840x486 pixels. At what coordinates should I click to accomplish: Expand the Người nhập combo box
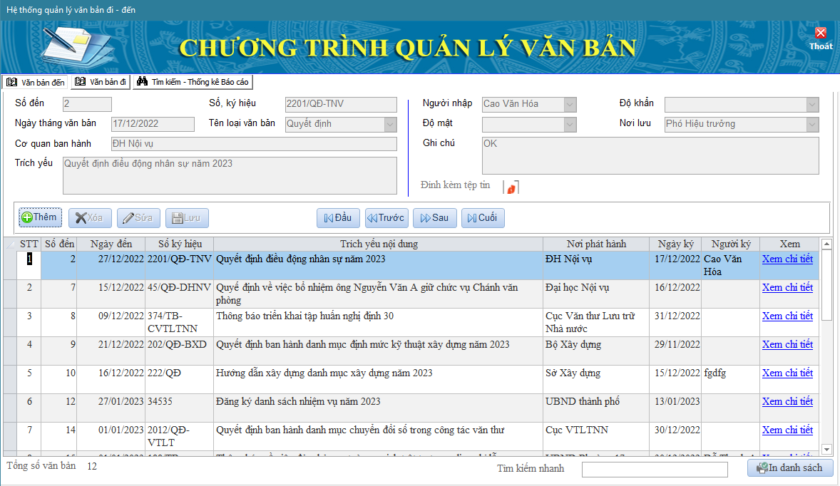click(569, 104)
